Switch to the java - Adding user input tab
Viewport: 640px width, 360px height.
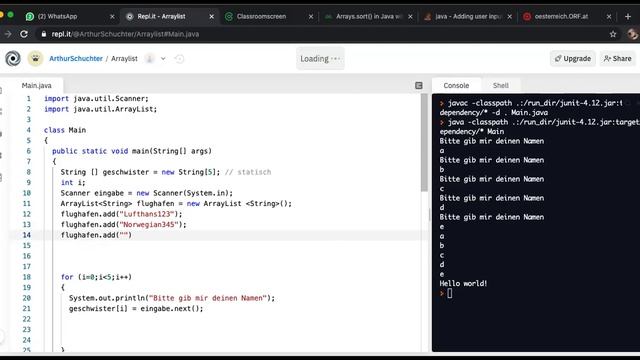pyautogui.click(x=468, y=16)
